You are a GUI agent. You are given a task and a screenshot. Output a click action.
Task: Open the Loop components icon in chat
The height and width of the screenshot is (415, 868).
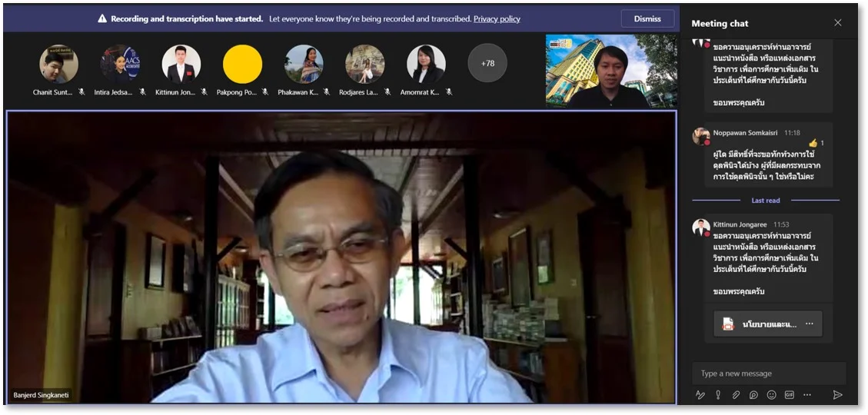[x=753, y=395]
